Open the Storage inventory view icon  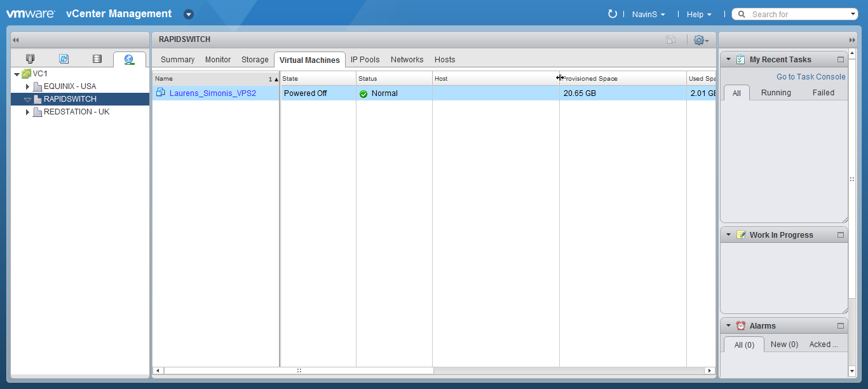97,59
